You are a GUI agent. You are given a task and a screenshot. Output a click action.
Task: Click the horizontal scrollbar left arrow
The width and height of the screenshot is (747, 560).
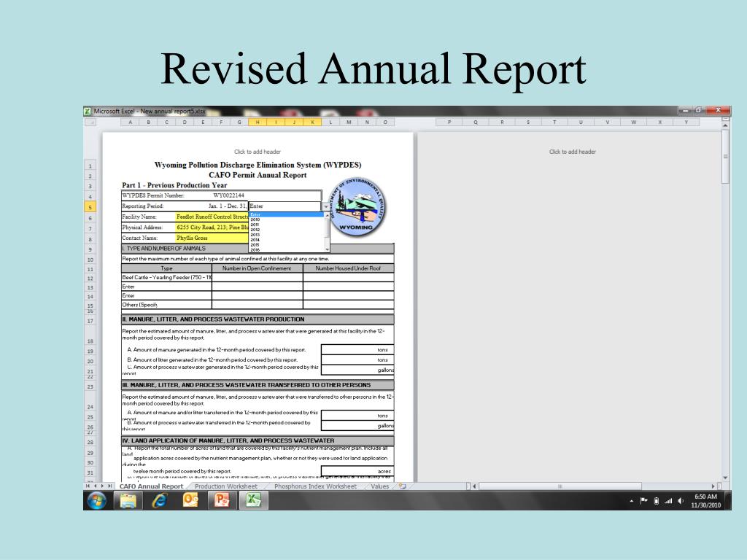474,486
